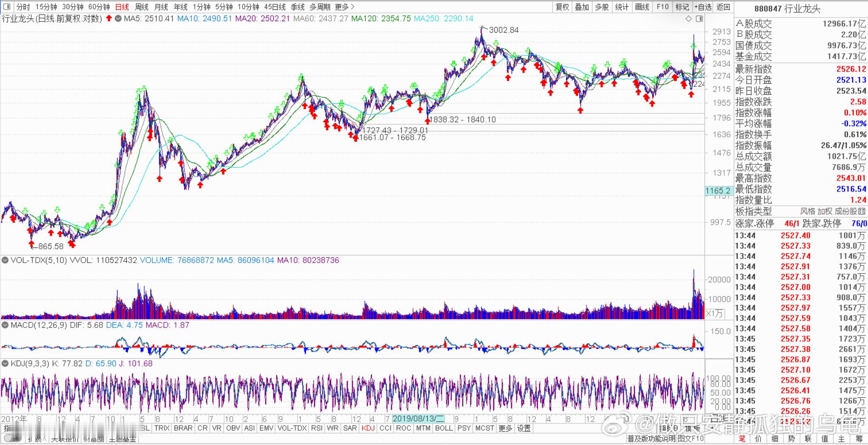This screenshot has height=445, width=868.
Task: Click the 统计 statistics button
Action: (x=622, y=7)
